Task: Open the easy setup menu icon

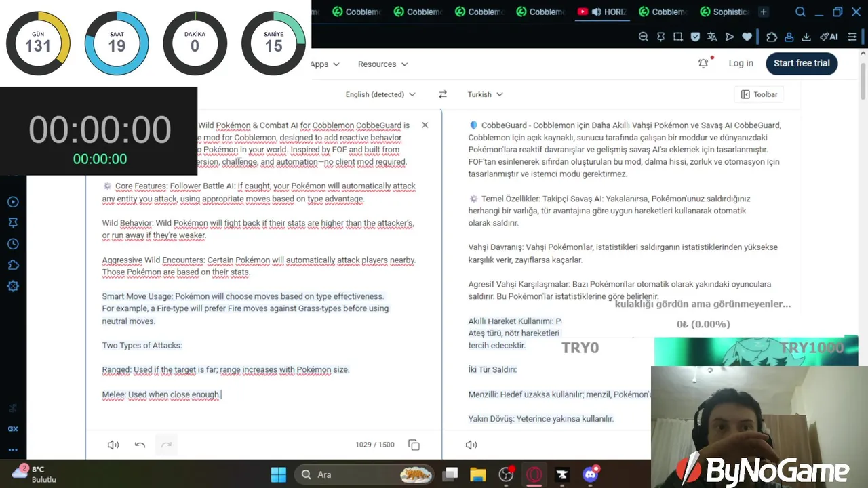Action: [852, 37]
